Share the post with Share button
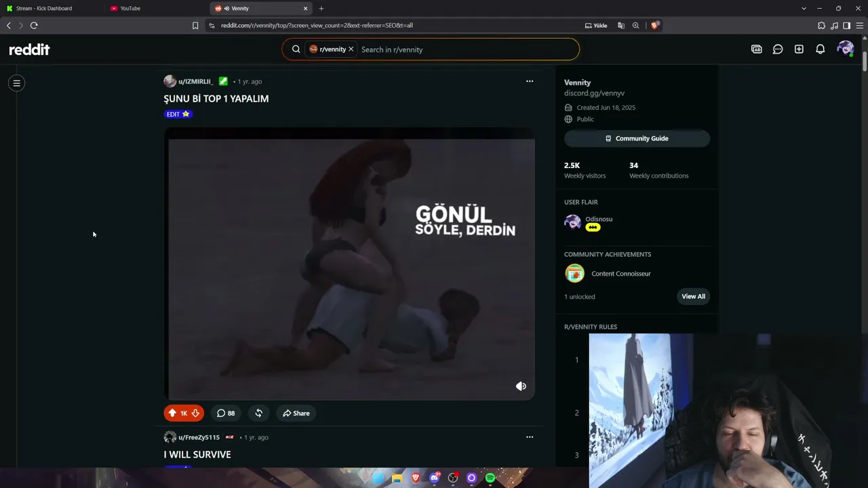This screenshot has width=868, height=488. point(296,413)
